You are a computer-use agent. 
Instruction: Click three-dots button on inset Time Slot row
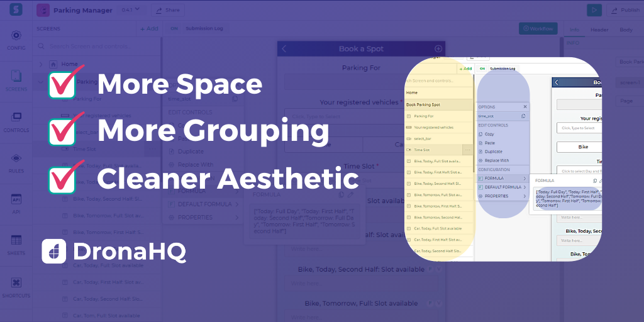tap(467, 150)
